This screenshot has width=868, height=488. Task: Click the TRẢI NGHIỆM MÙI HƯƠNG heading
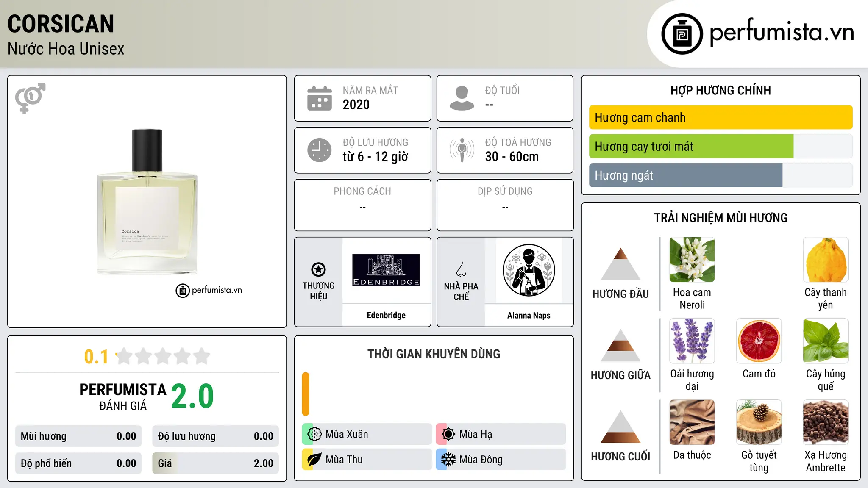click(x=721, y=218)
